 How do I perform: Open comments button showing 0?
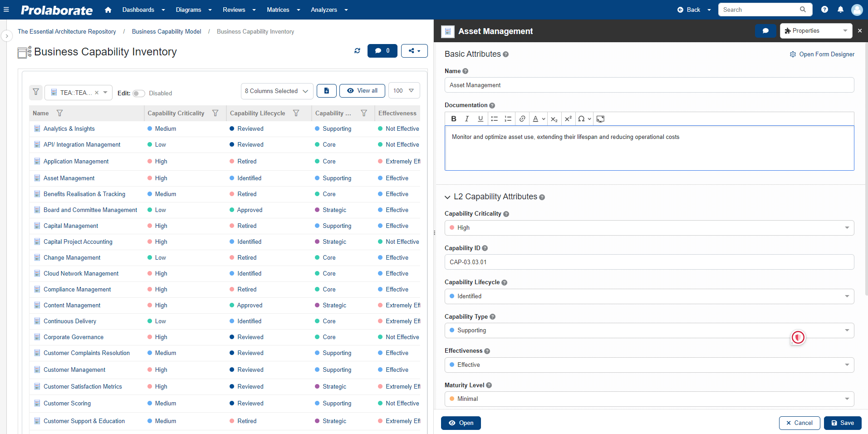tap(382, 51)
